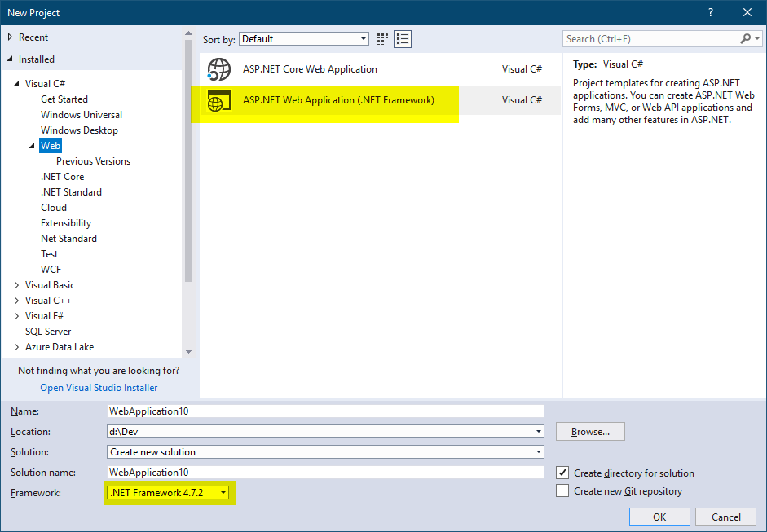Select Test category
This screenshot has height=532, width=767.
point(50,254)
